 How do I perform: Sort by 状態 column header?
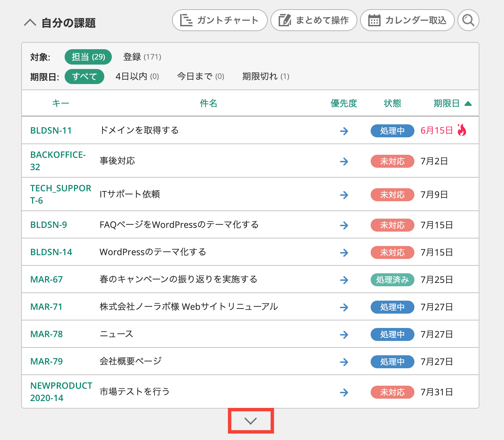pyautogui.click(x=393, y=103)
